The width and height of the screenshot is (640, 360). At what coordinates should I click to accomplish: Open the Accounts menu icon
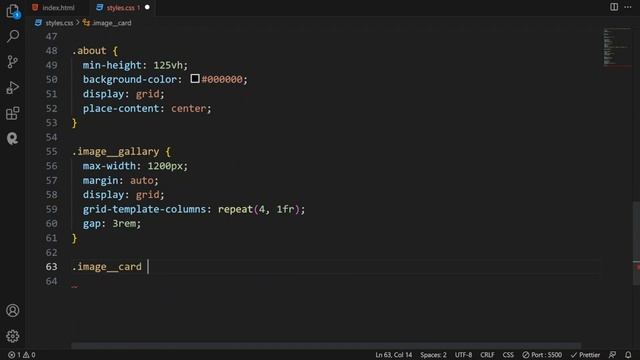pyautogui.click(x=13, y=311)
